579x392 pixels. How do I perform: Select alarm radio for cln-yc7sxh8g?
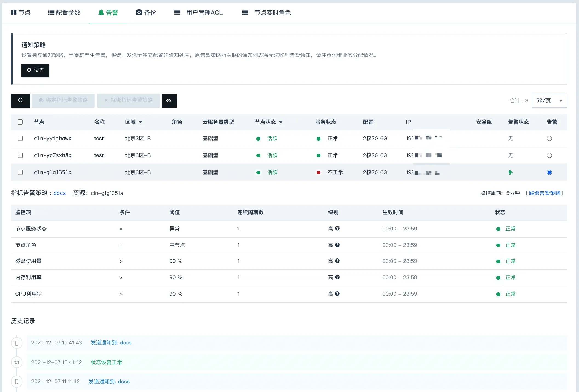click(x=549, y=155)
